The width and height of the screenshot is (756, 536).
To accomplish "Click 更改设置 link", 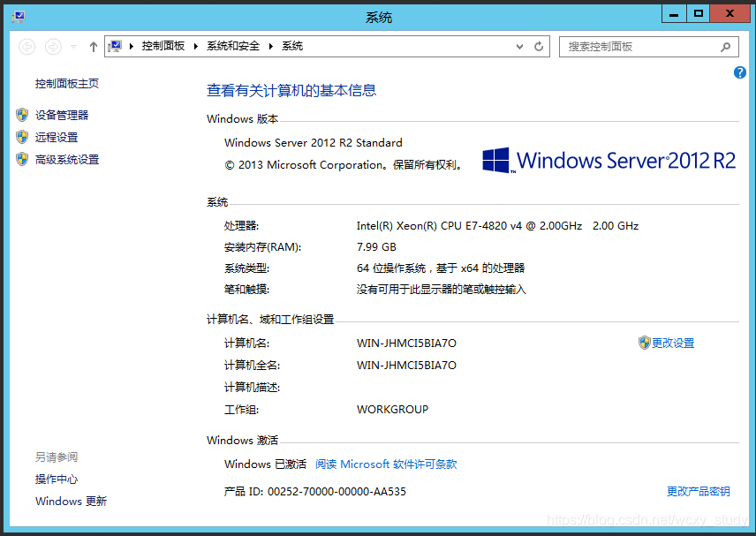I will pos(673,343).
